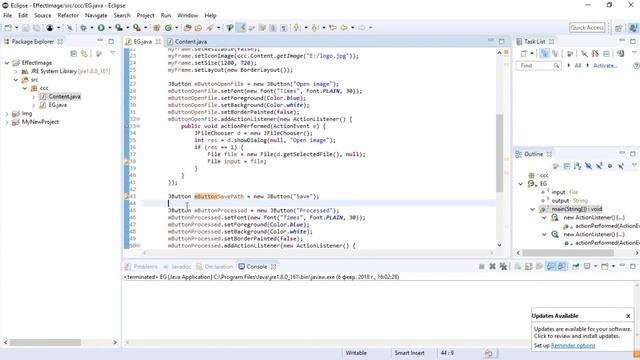Expand the Img project node

coord(7,113)
